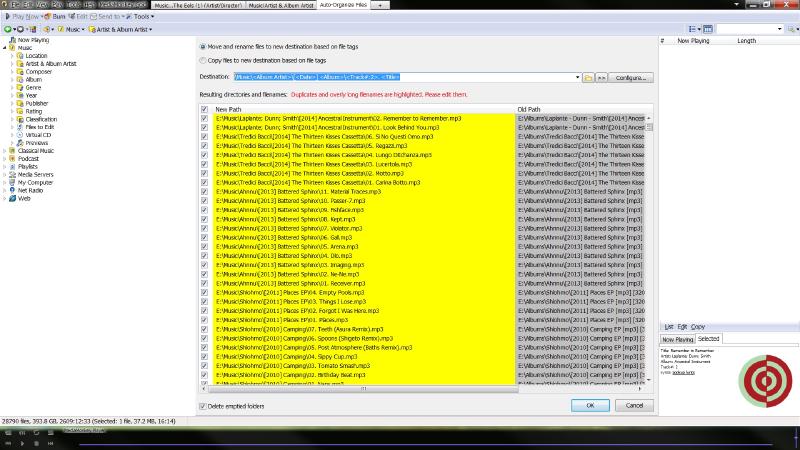Collapse the Music tree node

(5, 48)
